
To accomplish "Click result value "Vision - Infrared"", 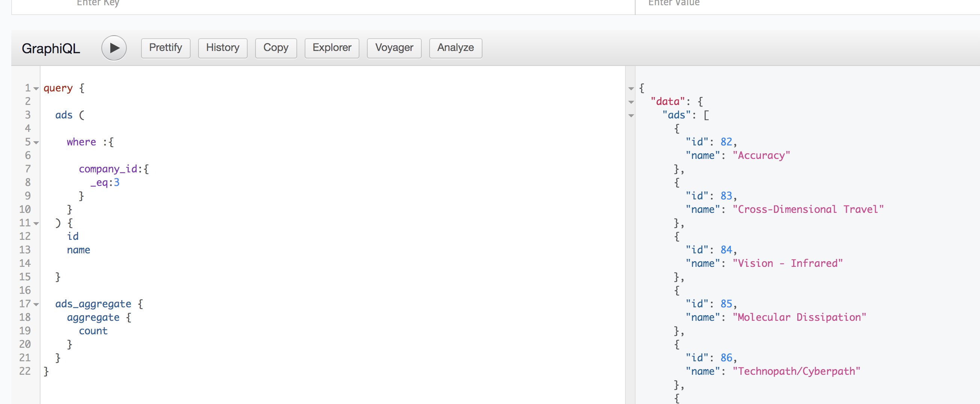I will coord(788,263).
